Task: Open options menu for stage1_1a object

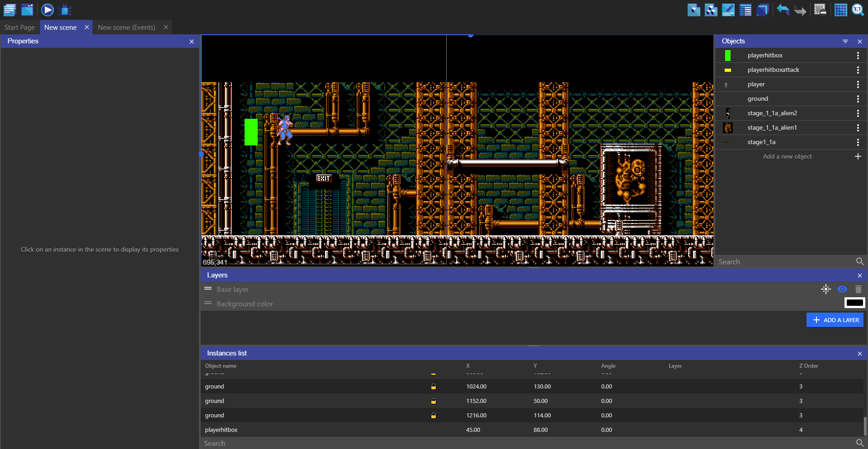Action: [858, 142]
